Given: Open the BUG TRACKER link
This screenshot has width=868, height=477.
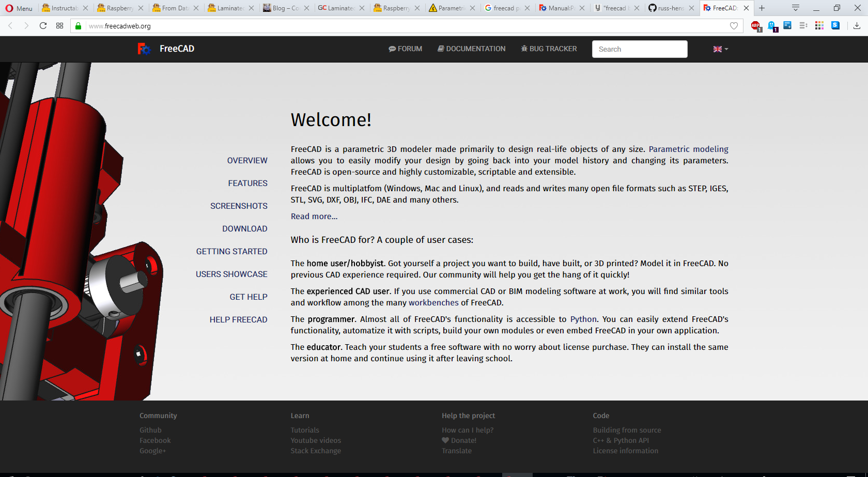Looking at the screenshot, I should click(549, 49).
